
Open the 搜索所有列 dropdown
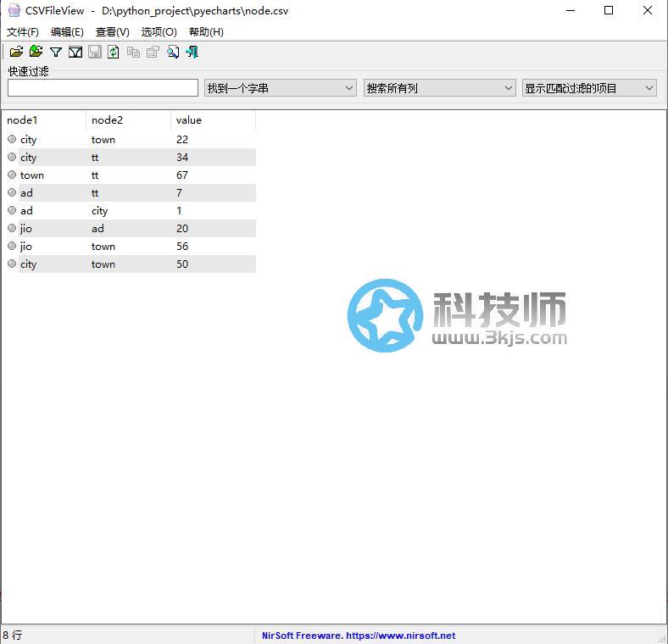pos(440,88)
